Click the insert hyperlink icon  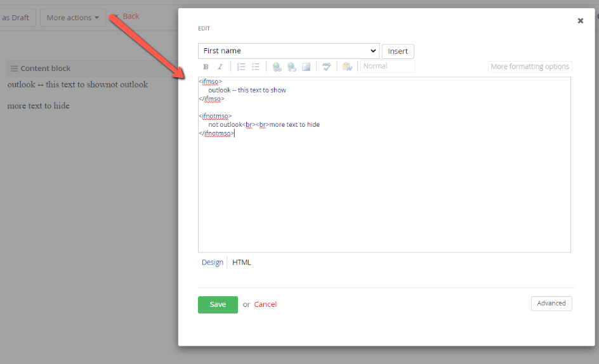click(x=277, y=67)
